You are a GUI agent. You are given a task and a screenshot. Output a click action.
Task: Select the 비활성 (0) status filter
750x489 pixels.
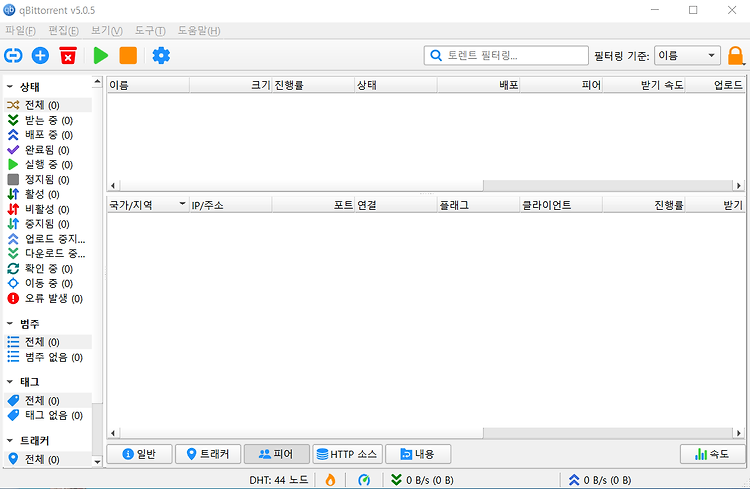click(48, 209)
